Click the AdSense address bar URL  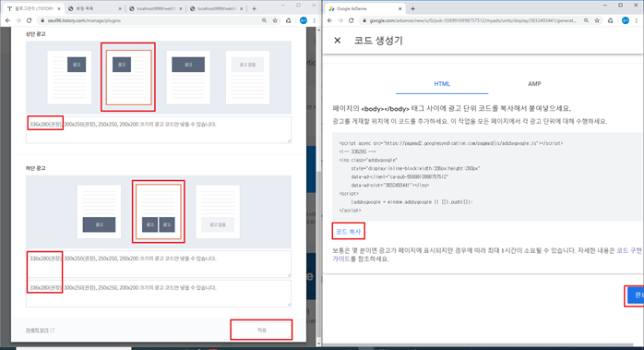tap(472, 20)
